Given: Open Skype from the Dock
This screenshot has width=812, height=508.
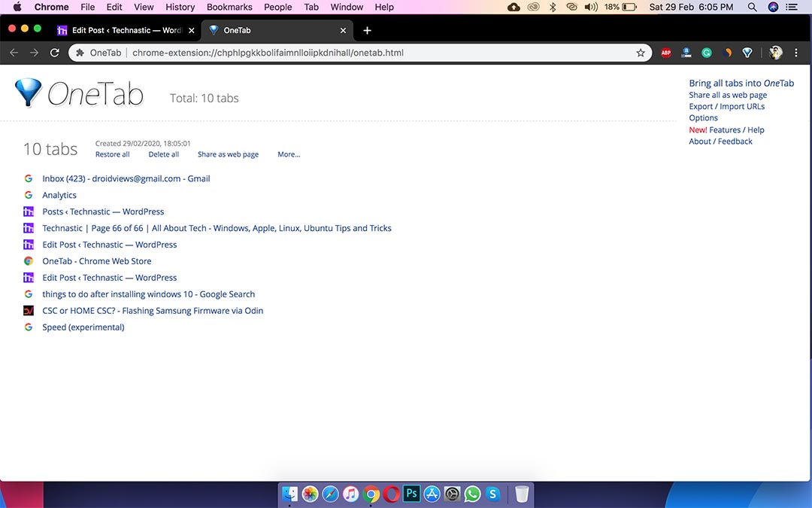Looking at the screenshot, I should pyautogui.click(x=492, y=494).
